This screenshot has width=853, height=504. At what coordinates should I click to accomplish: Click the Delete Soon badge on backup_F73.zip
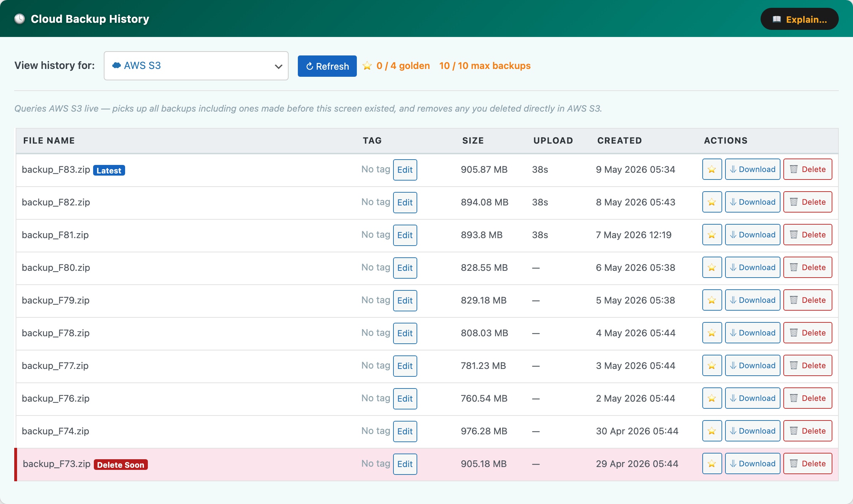tap(121, 465)
